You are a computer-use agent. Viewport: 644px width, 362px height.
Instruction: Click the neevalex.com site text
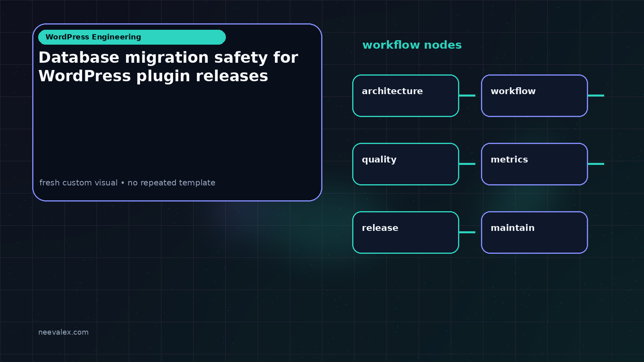(63, 332)
